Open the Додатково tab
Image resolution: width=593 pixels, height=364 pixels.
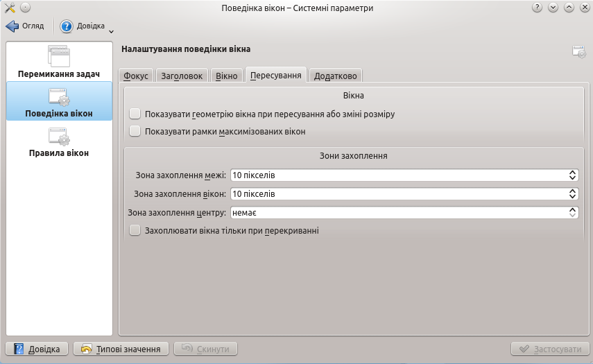point(336,76)
